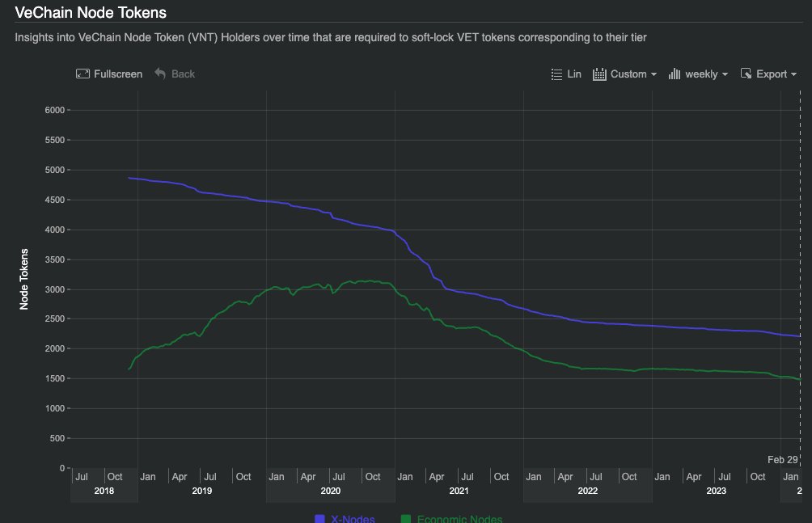This screenshot has height=523, width=812.
Task: Click the 5500 y-axis tick label
Action: click(55, 140)
